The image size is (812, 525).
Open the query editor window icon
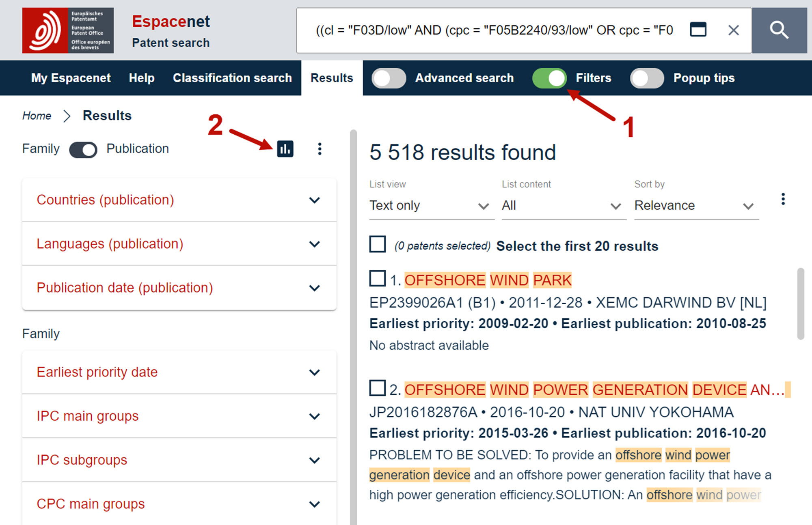tap(698, 30)
